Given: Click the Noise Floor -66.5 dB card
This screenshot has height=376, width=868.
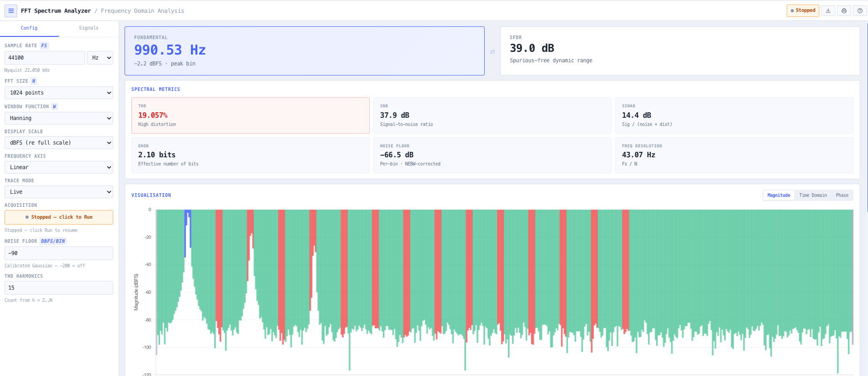Looking at the screenshot, I should pyautogui.click(x=492, y=155).
